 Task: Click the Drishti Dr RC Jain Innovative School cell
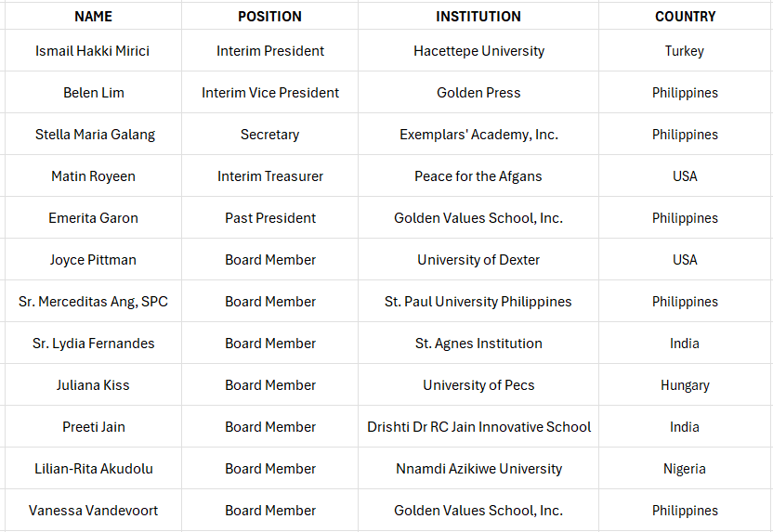[x=478, y=427]
